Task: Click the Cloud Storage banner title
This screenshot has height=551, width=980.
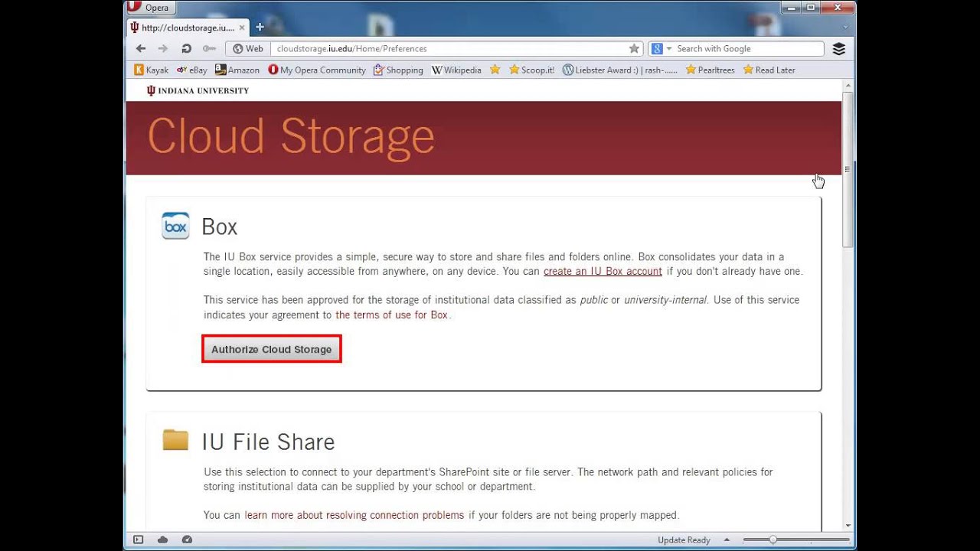Action: point(291,136)
